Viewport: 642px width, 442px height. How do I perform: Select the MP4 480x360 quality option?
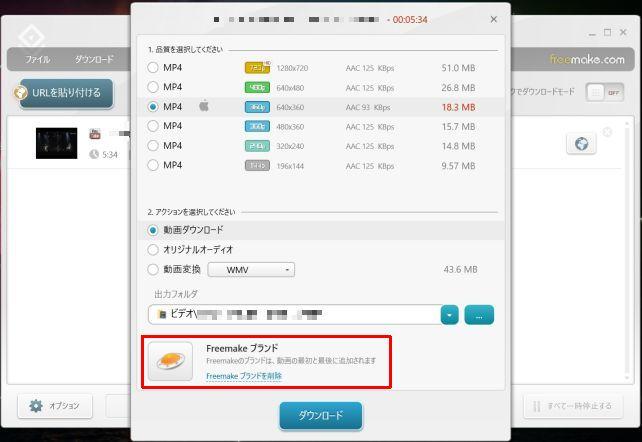pyautogui.click(x=153, y=126)
